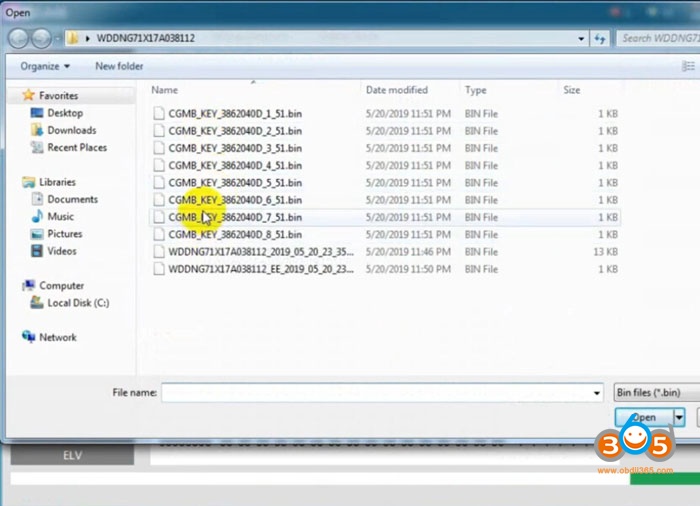Click WDDNG71X17A038112 folder in address bar

146,38
